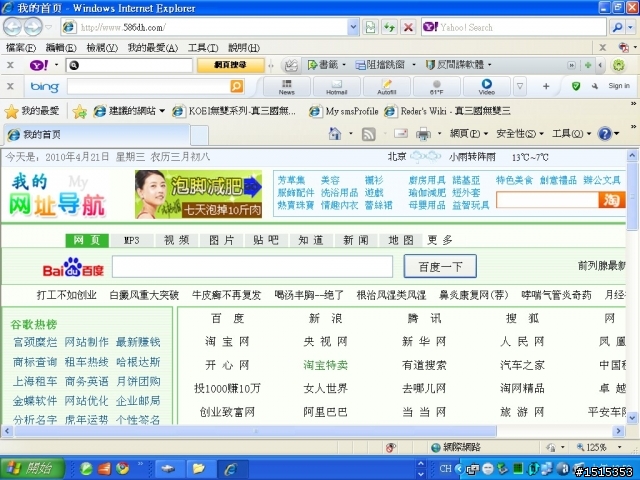Open the 說明(H) menu
640x480 pixels.
coord(244,48)
